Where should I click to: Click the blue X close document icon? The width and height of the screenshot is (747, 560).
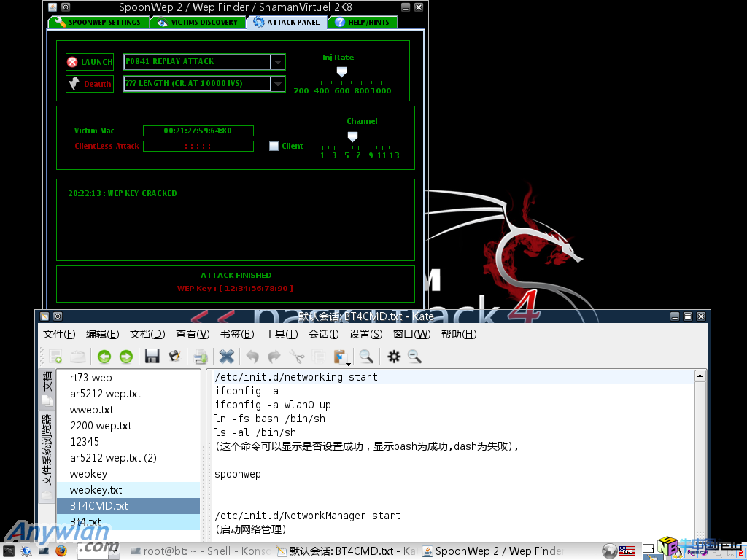click(227, 356)
